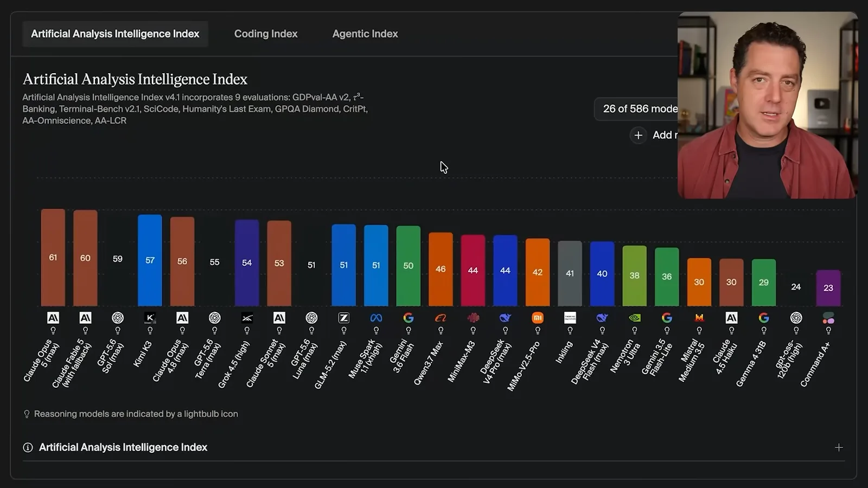Expand the Artificial Analysis Intelligence Index section with plus
Viewport: 868px width, 488px height.
(839, 447)
